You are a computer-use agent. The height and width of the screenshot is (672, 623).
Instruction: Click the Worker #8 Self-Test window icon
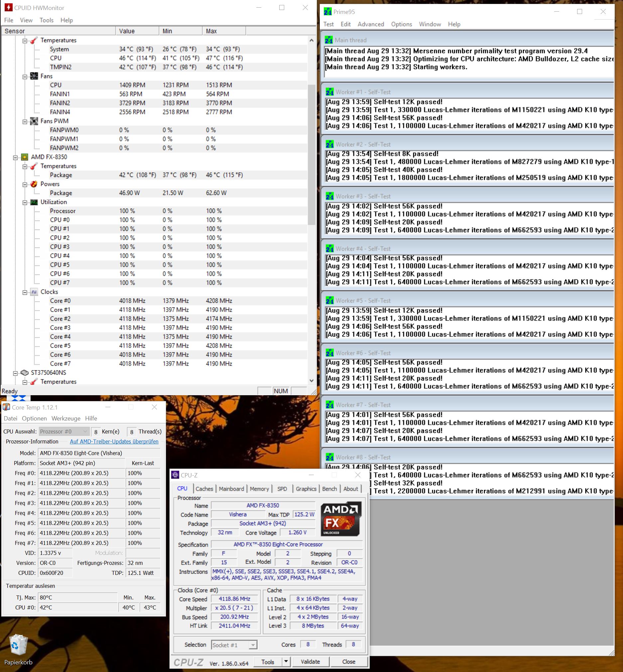[330, 457]
